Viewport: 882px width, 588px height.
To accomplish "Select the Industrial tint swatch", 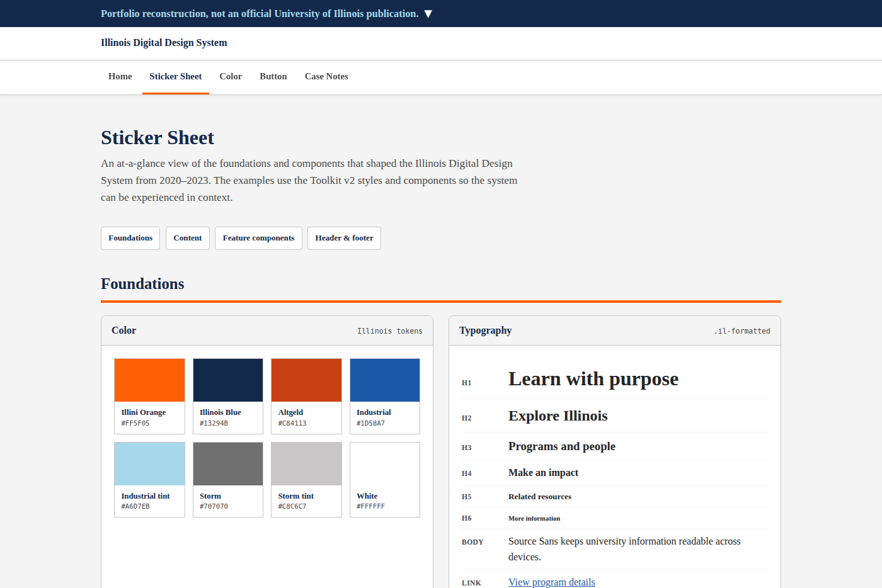I will coord(149,480).
